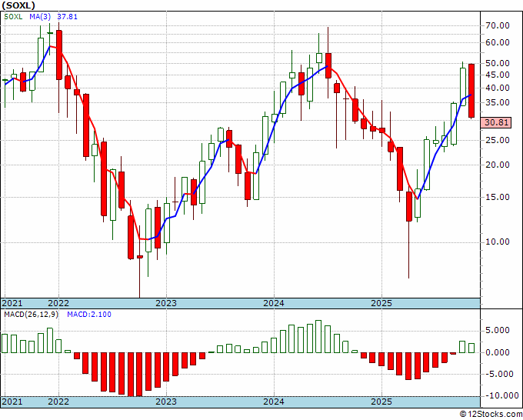Click the MACD(26,12,9) indicator label
523x420 pixels.
[31, 315]
